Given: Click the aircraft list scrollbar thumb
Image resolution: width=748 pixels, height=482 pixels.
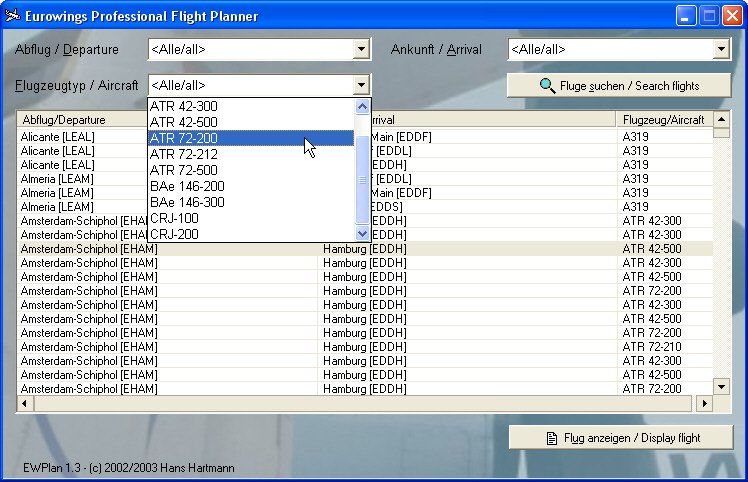Looking at the screenshot, I should point(363,179).
